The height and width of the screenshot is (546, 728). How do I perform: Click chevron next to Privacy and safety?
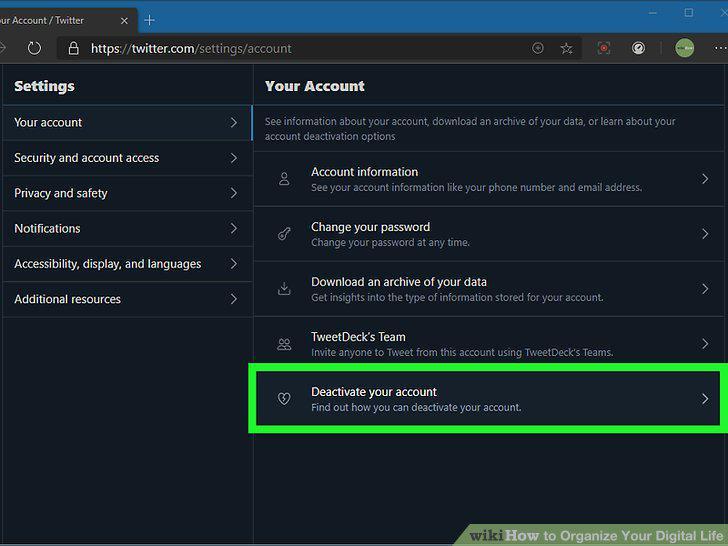[234, 193]
